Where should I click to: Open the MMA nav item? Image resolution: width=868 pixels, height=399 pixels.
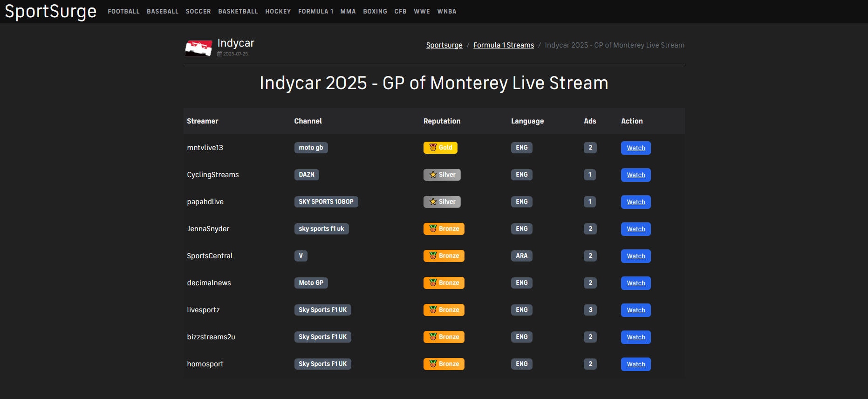click(x=348, y=11)
